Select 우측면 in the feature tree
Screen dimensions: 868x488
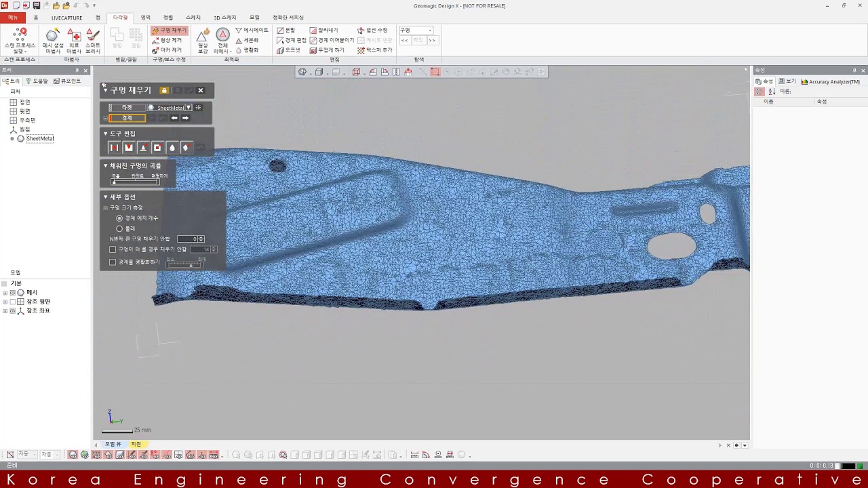pyautogui.click(x=27, y=121)
